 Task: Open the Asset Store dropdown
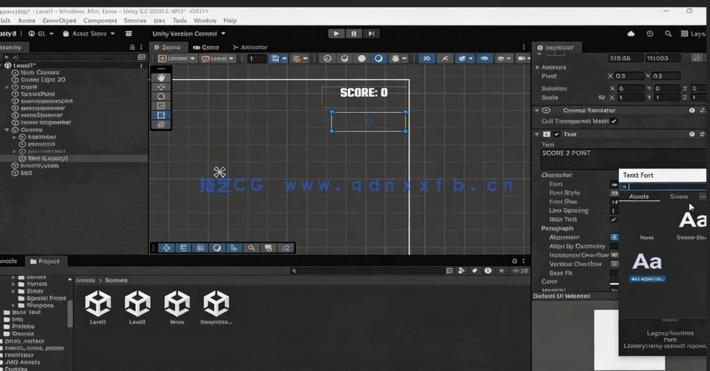click(x=89, y=34)
